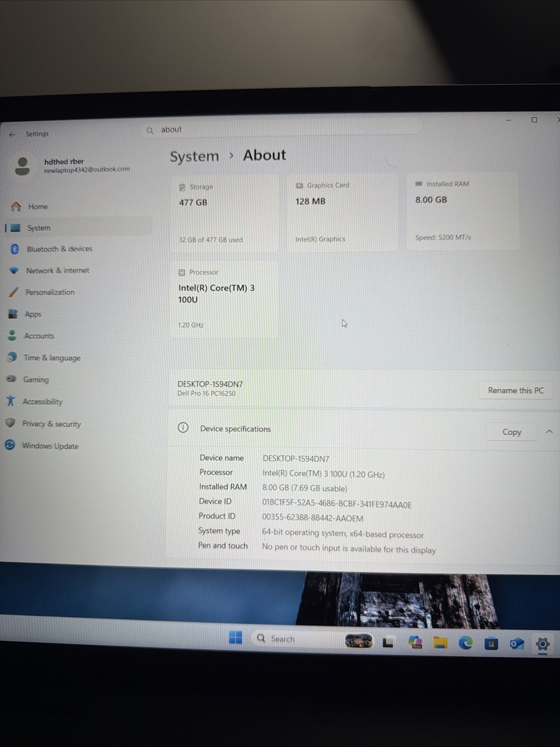
Task: Open the Storage card showing 477 GB
Action: pos(225,213)
